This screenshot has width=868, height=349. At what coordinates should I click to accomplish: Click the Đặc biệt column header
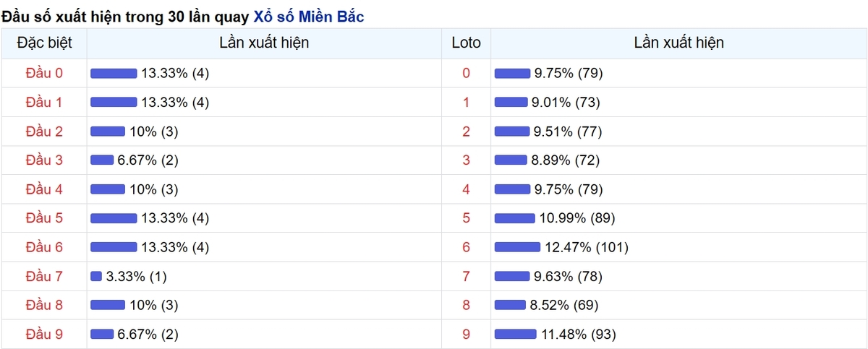44,43
